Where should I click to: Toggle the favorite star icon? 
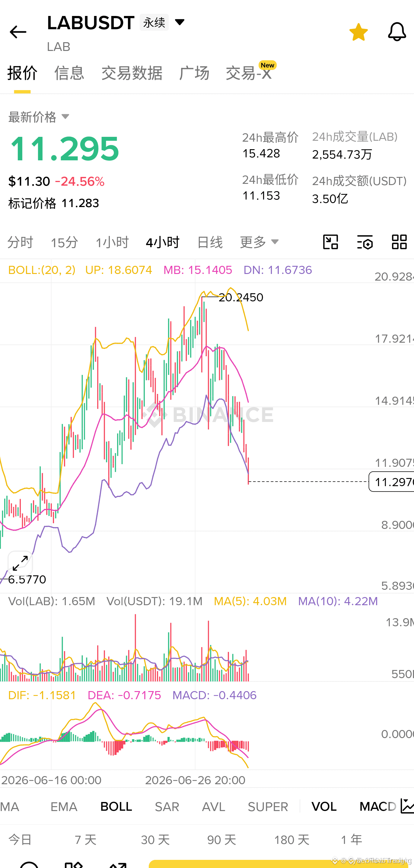(x=358, y=32)
